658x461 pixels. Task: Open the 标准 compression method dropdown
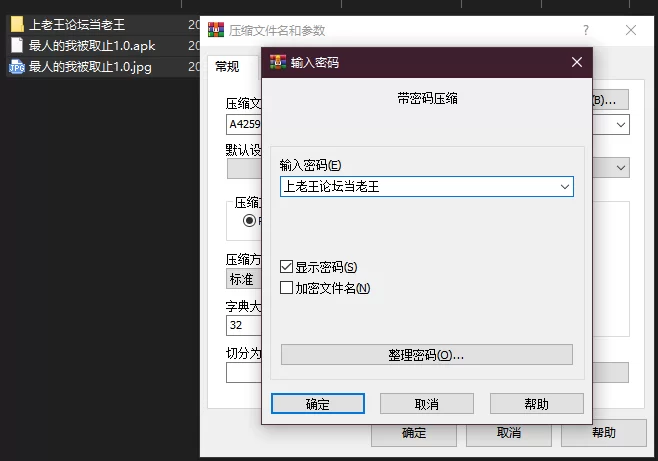point(243,279)
